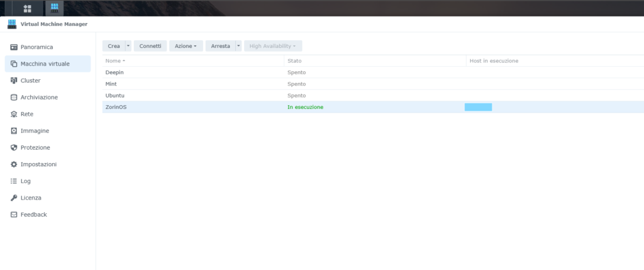This screenshot has height=270, width=644.
Task: Click the Cluster sidebar icon
Action: [14, 81]
